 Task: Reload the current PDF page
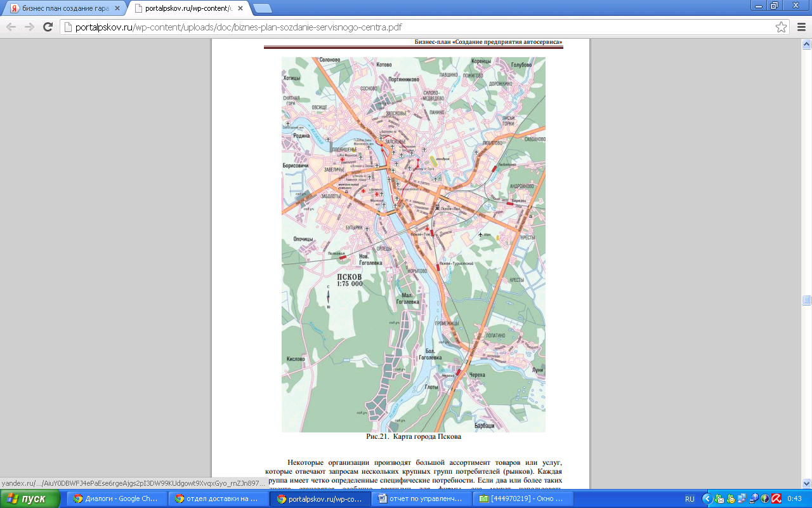point(48,27)
